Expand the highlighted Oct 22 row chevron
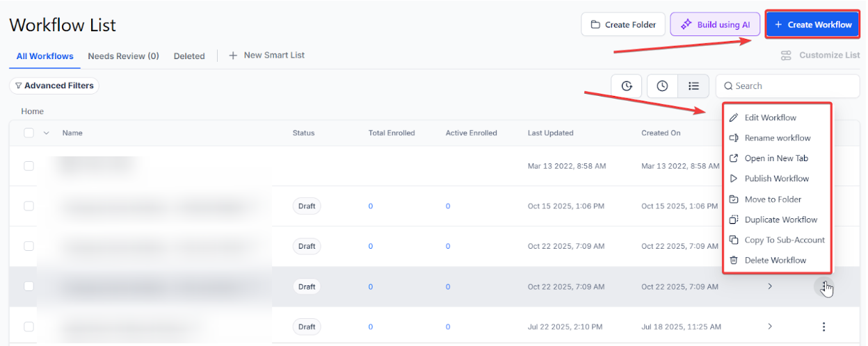This screenshot has height=346, width=868. click(x=770, y=286)
